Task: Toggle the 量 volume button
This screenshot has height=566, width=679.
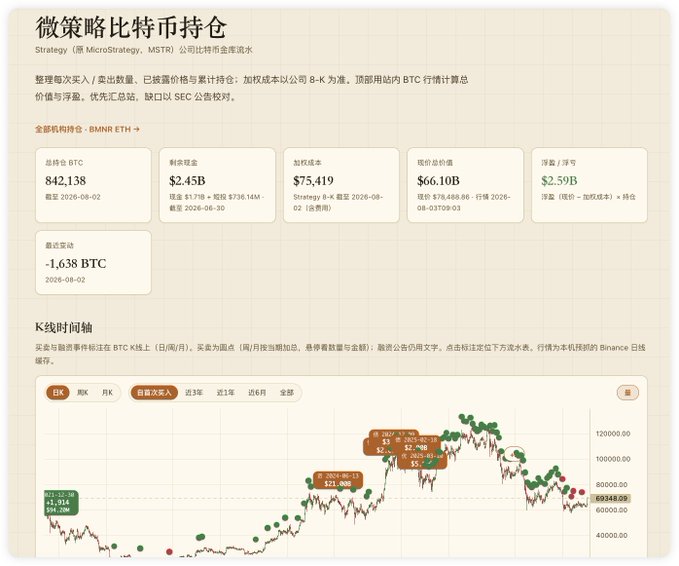Action: click(x=627, y=393)
